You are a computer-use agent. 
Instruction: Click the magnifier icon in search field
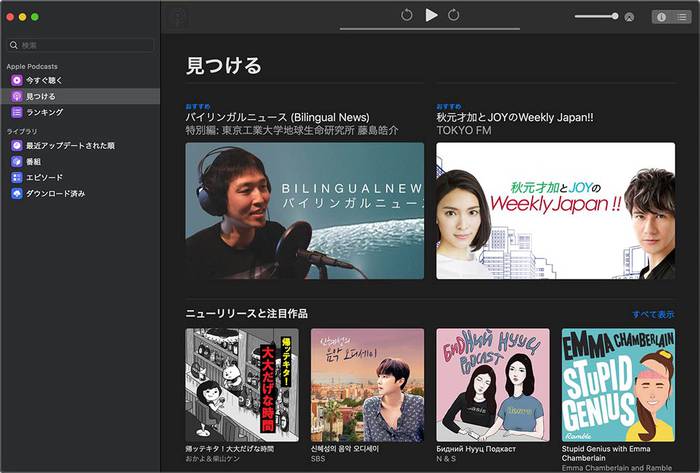click(x=14, y=45)
